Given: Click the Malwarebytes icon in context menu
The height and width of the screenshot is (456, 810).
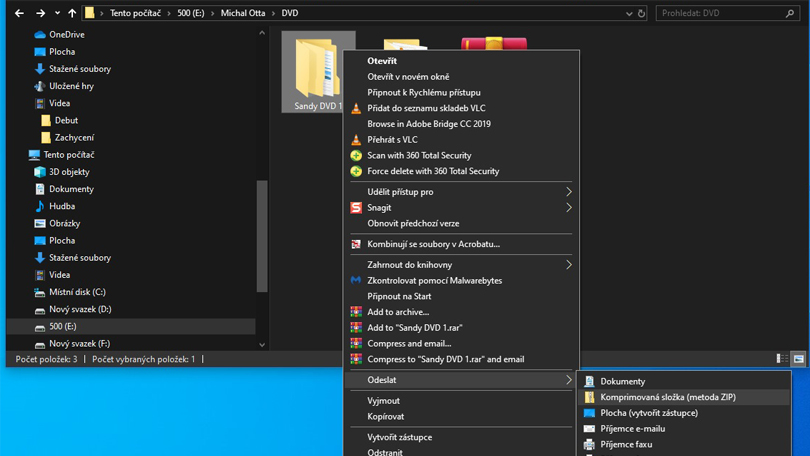Looking at the screenshot, I should [x=356, y=280].
